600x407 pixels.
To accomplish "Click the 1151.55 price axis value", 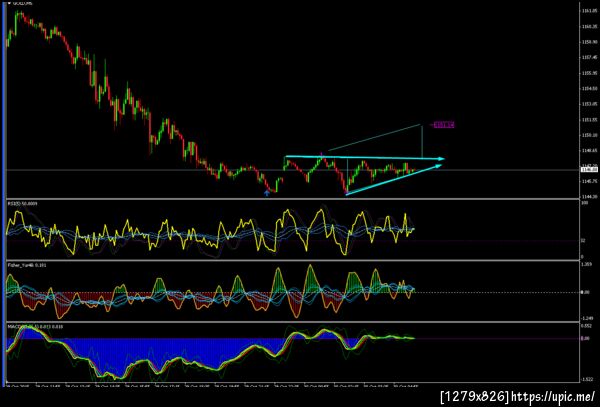I will click(589, 120).
